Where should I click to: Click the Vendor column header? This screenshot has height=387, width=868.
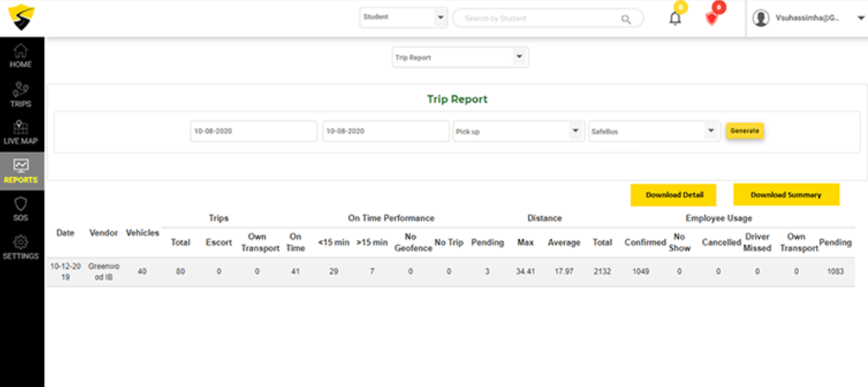[x=104, y=233]
